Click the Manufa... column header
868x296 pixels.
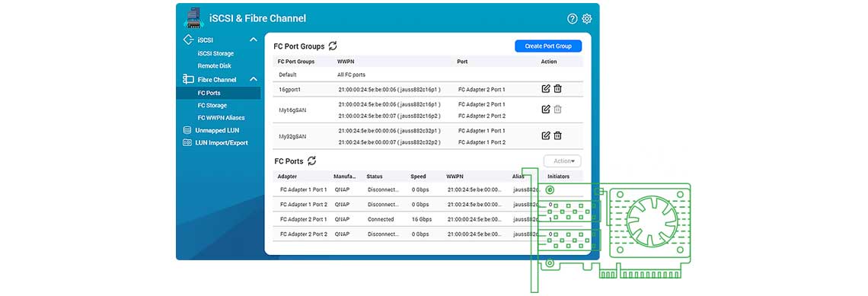tap(345, 177)
